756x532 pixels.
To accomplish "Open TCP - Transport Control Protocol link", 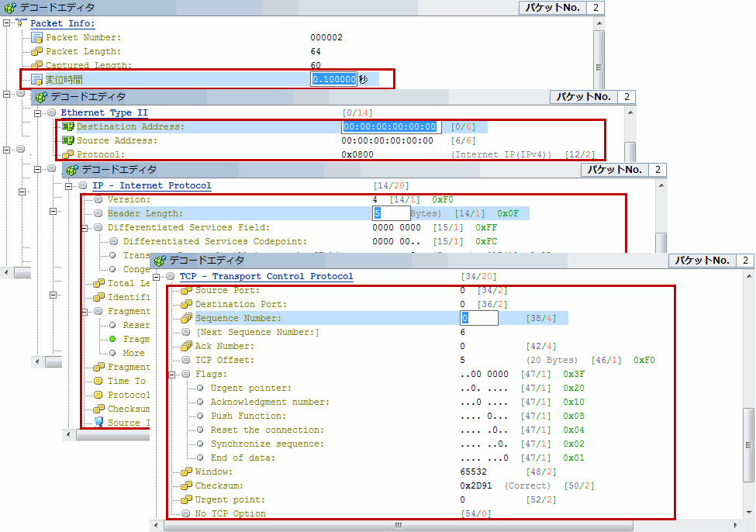I will pyautogui.click(x=266, y=276).
